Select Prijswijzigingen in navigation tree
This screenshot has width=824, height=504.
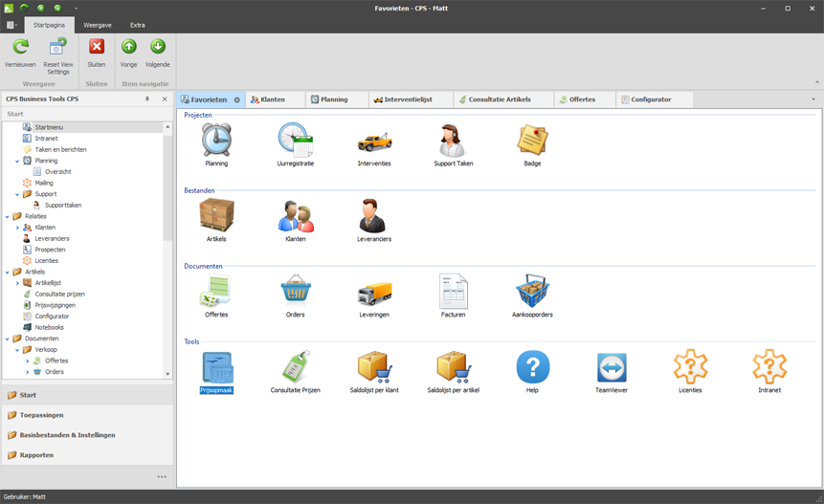point(55,305)
